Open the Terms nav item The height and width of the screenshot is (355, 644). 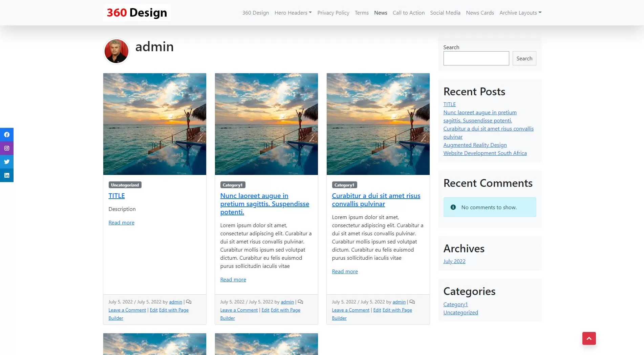click(x=362, y=13)
